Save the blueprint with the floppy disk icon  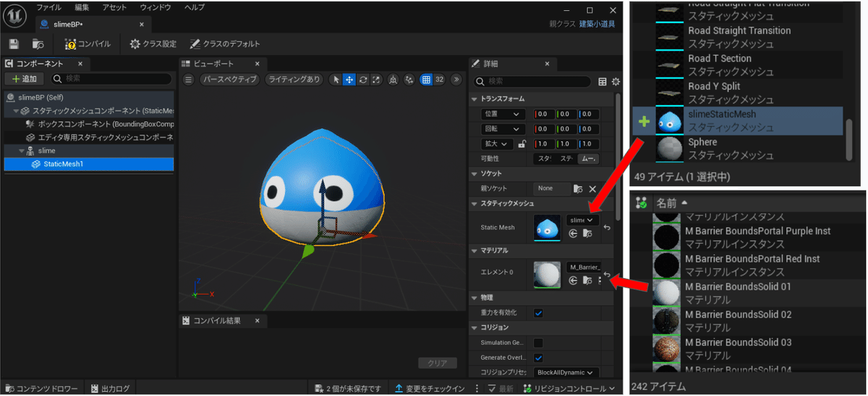point(14,44)
